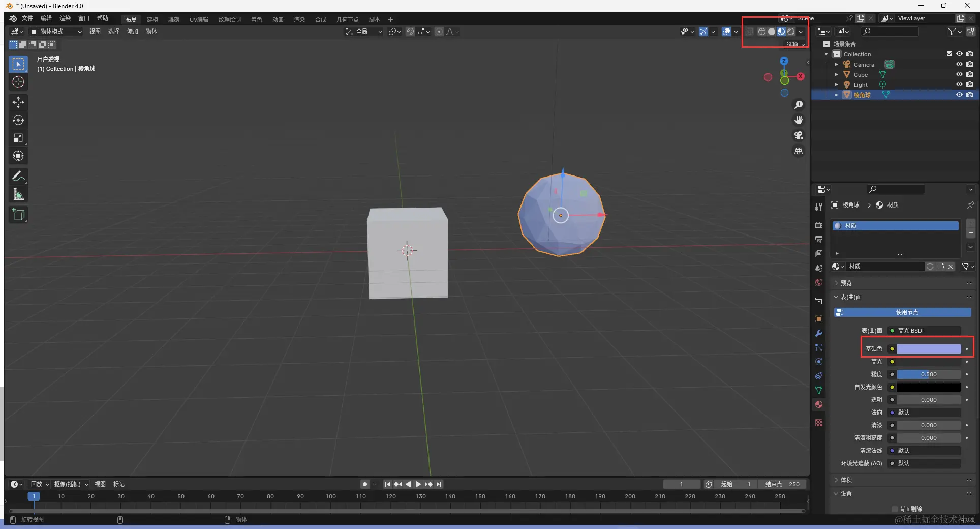Select 棱角球 in the outliner
Image resolution: width=980 pixels, height=529 pixels.
pyautogui.click(x=862, y=95)
